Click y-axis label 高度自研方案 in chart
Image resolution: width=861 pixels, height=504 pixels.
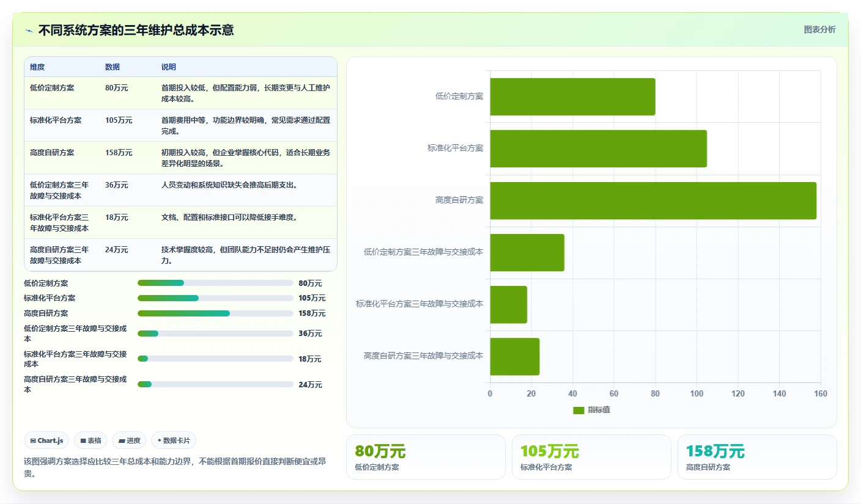(459, 200)
